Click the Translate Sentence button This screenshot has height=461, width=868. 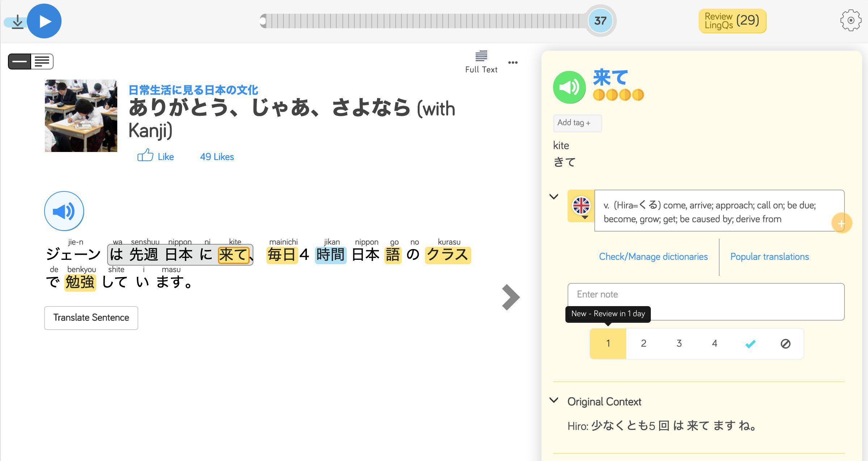coord(91,318)
